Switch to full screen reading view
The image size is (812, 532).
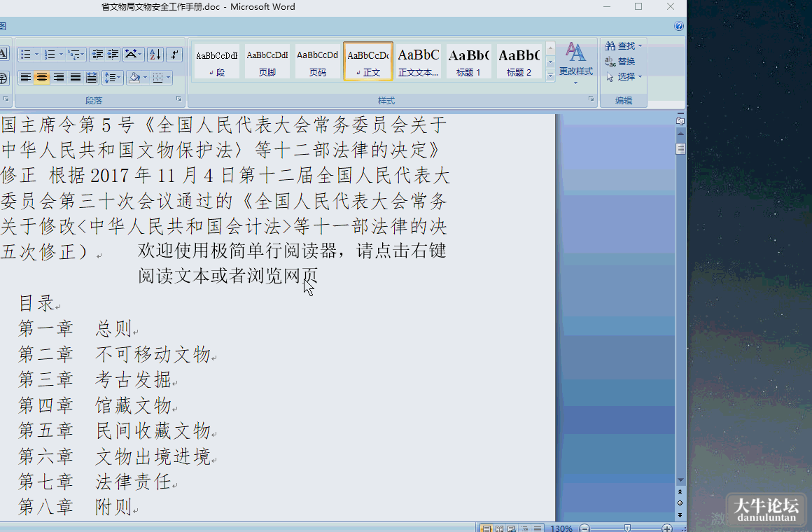coord(499,528)
